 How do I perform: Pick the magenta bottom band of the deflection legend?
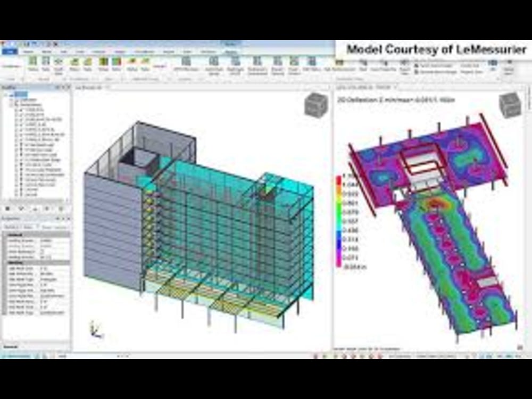(338, 262)
